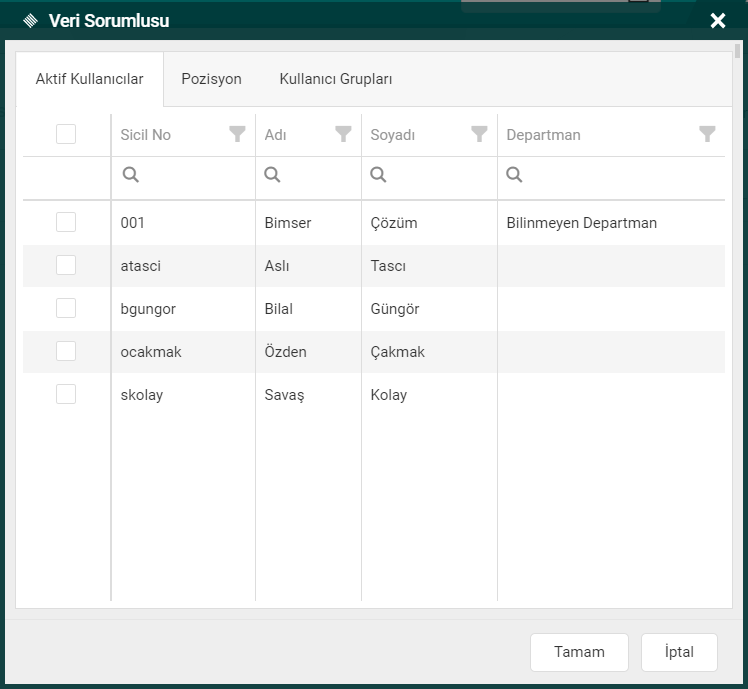Click the search magnifier under Soyadı
Image resolution: width=748 pixels, height=689 pixels.
coord(378,175)
